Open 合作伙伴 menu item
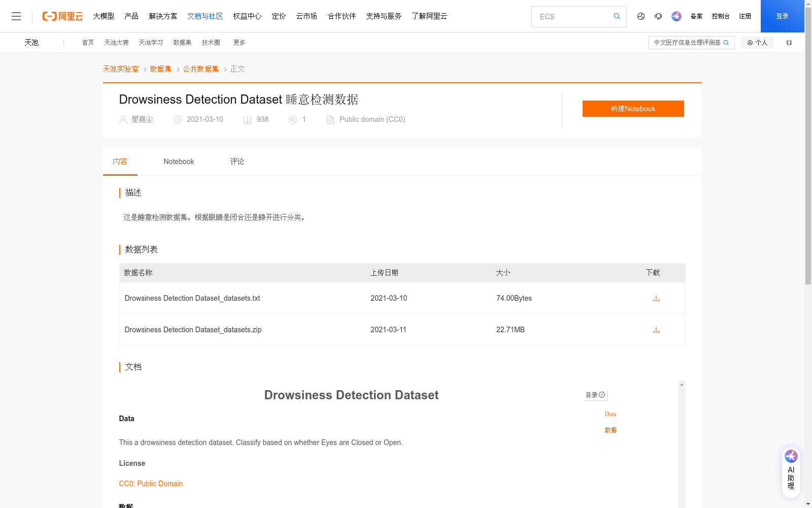812x508 pixels. click(x=342, y=16)
